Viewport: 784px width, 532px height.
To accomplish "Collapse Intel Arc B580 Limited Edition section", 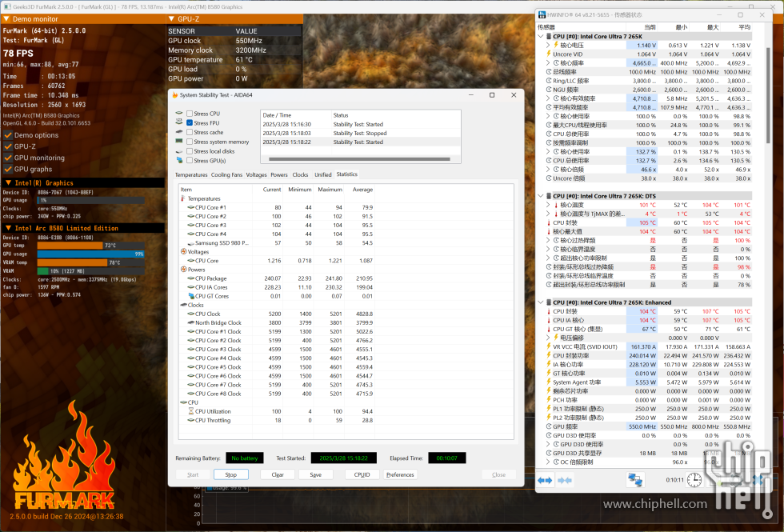I will click(x=8, y=228).
